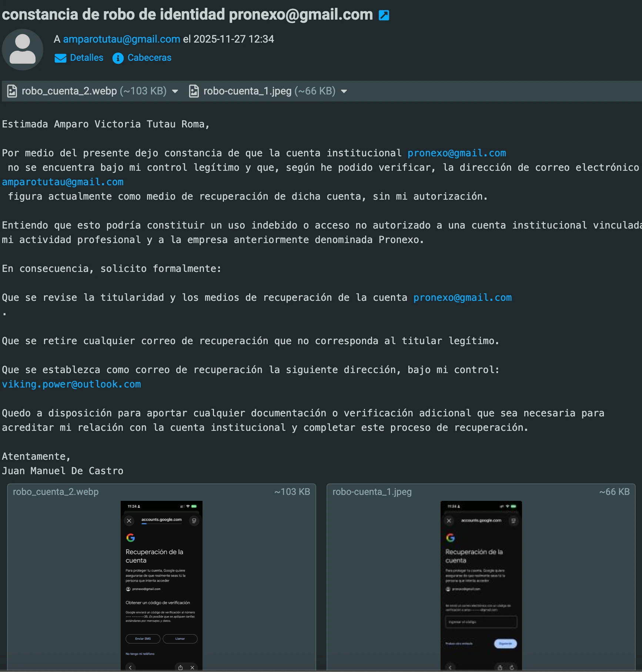Open robo-cuenta_1.jpeg image preview thumbnail
Image resolution: width=642 pixels, height=672 pixels.
(x=481, y=585)
